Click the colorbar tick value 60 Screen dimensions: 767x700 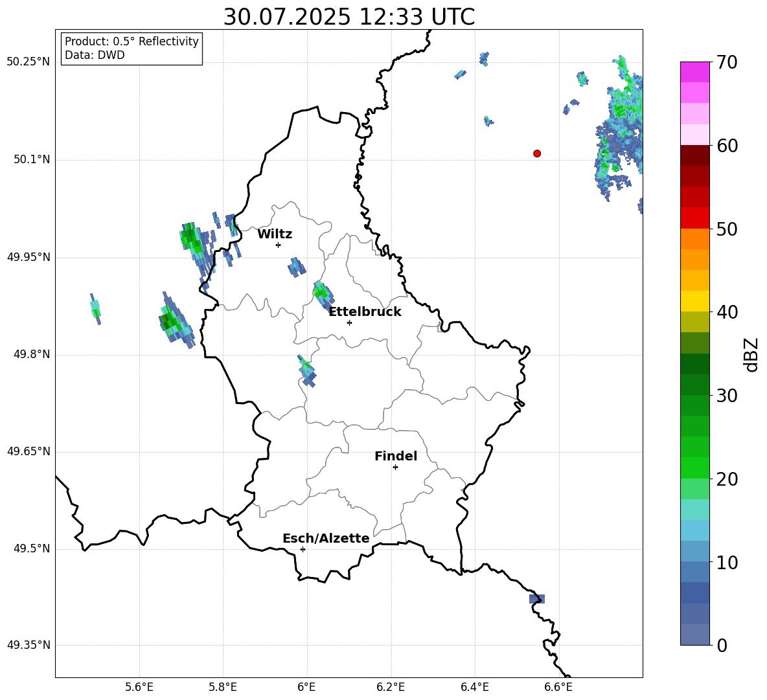726,146
